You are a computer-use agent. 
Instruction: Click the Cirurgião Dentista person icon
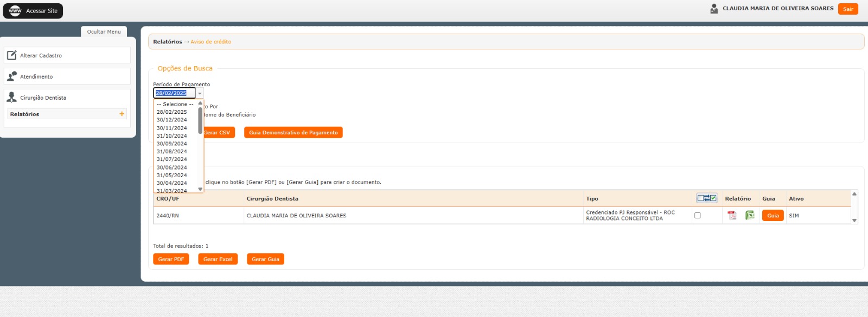coord(11,98)
